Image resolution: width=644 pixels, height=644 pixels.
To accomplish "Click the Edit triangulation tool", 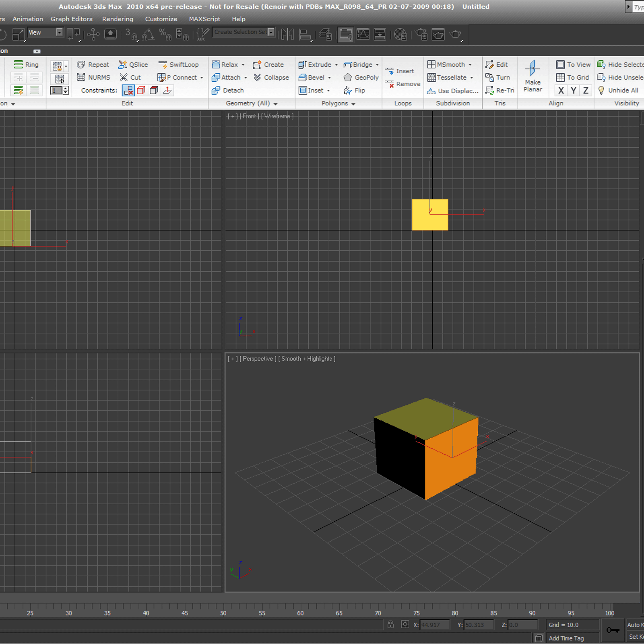I will pyautogui.click(x=497, y=64).
